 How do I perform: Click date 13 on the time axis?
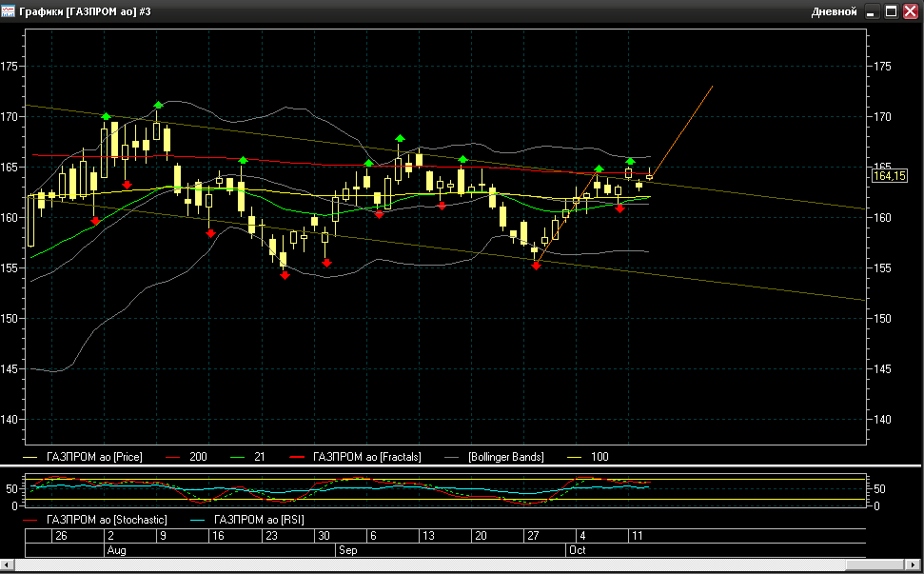point(428,536)
